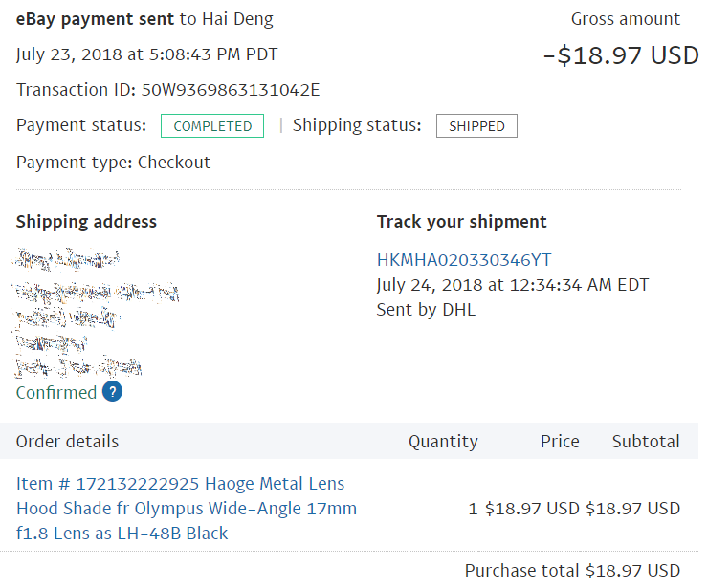Click the Shipping address heading
This screenshot has height=588, width=708.
coord(86,222)
